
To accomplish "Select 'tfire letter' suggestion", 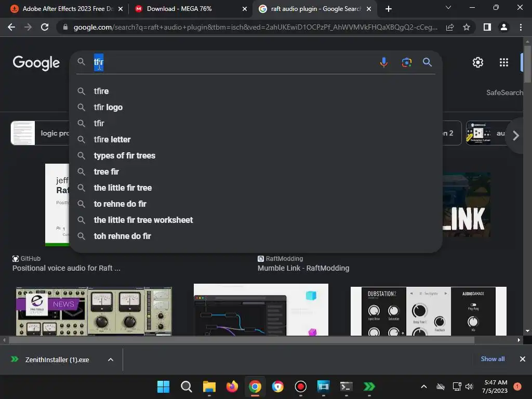I will click(x=256, y=139).
